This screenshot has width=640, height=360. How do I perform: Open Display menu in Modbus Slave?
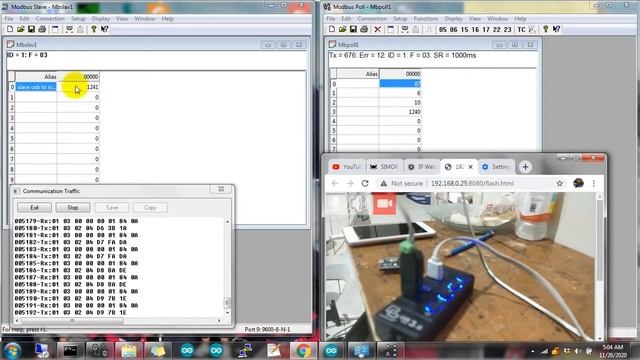(100, 19)
